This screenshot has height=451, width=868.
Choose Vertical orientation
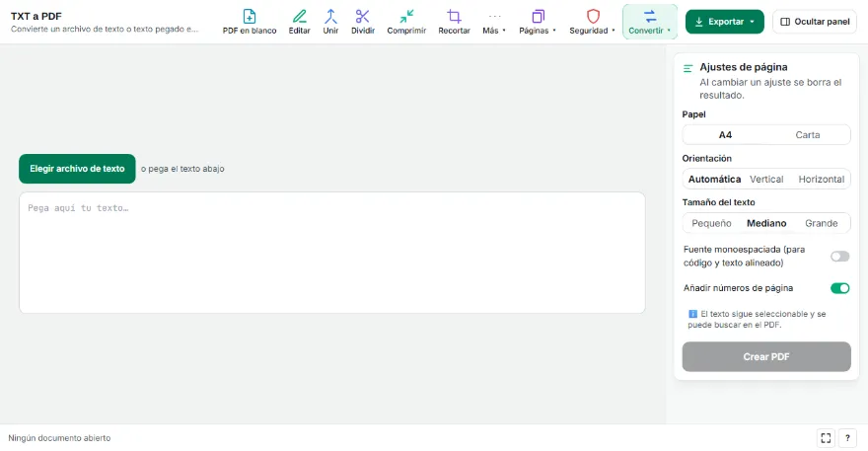[x=766, y=179]
